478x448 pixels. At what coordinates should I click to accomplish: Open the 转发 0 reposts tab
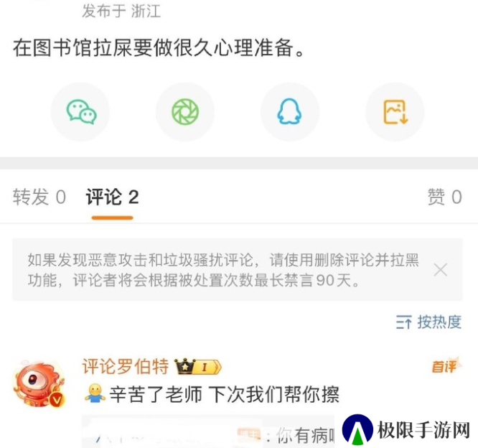(x=39, y=197)
